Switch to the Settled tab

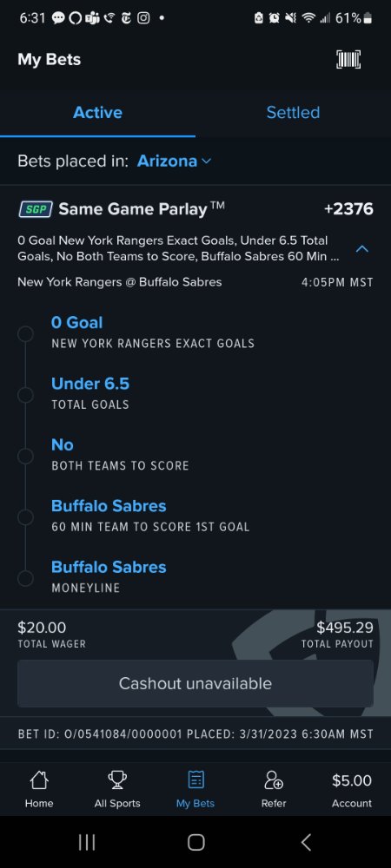293,112
